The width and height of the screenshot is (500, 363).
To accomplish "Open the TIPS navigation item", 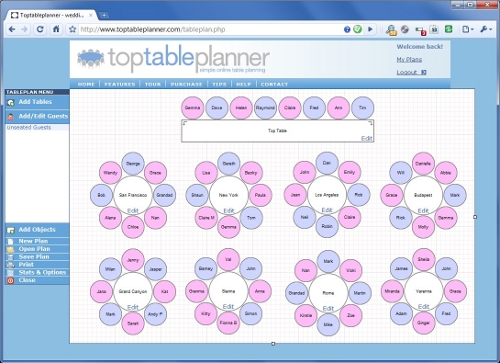I will pyautogui.click(x=219, y=84).
